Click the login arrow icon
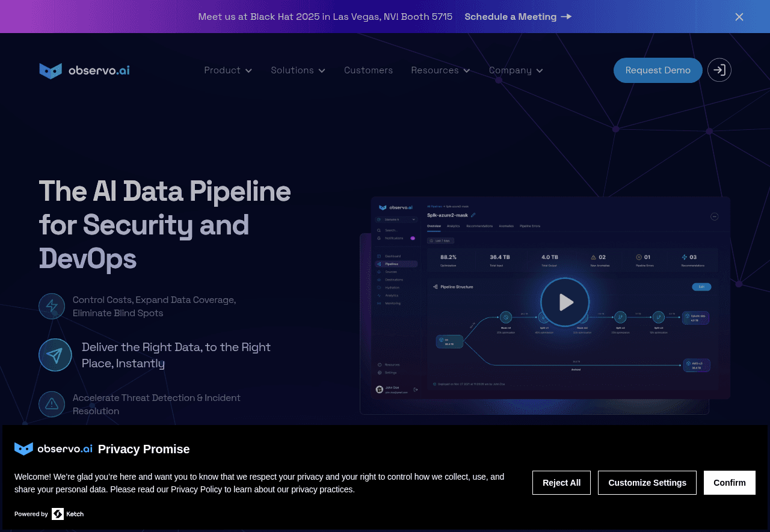This screenshot has height=532, width=770. [x=719, y=70]
